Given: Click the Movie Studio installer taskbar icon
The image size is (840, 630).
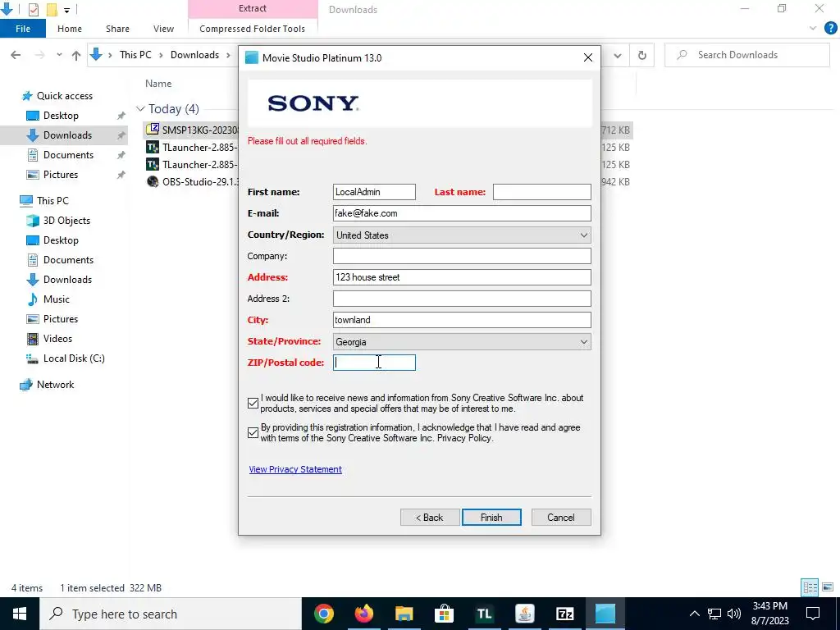Looking at the screenshot, I should [x=605, y=614].
